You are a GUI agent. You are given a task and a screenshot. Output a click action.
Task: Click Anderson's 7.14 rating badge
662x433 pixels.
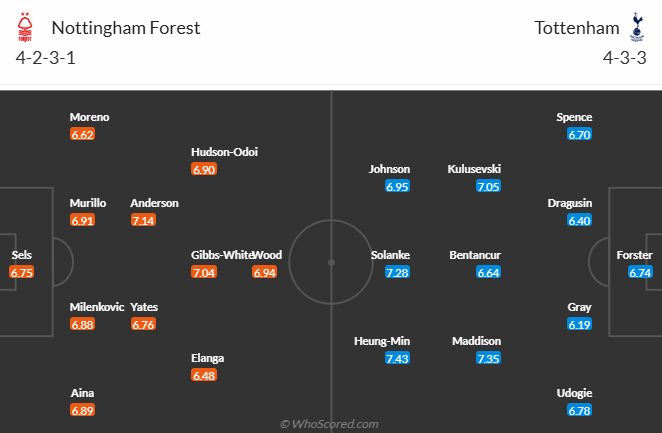pyautogui.click(x=143, y=220)
